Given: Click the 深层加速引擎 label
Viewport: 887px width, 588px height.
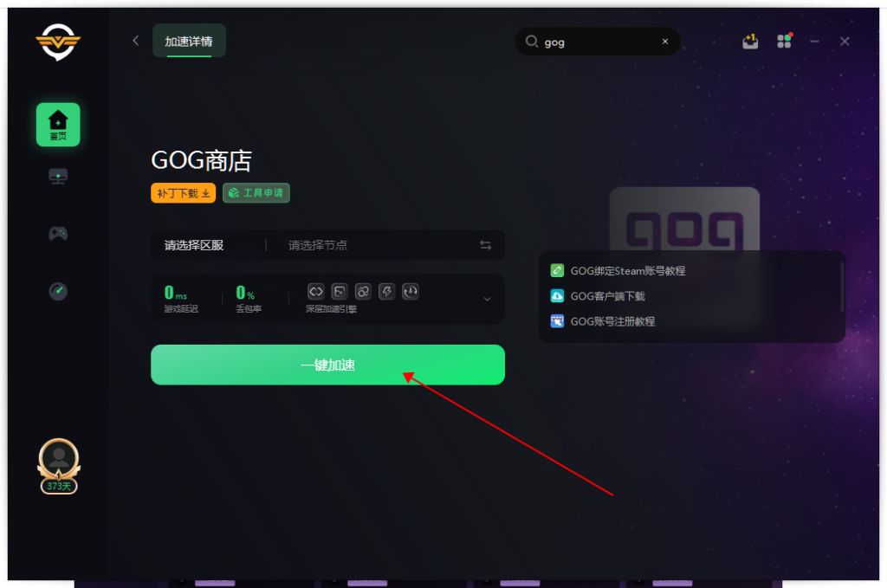Looking at the screenshot, I should click(x=331, y=308).
